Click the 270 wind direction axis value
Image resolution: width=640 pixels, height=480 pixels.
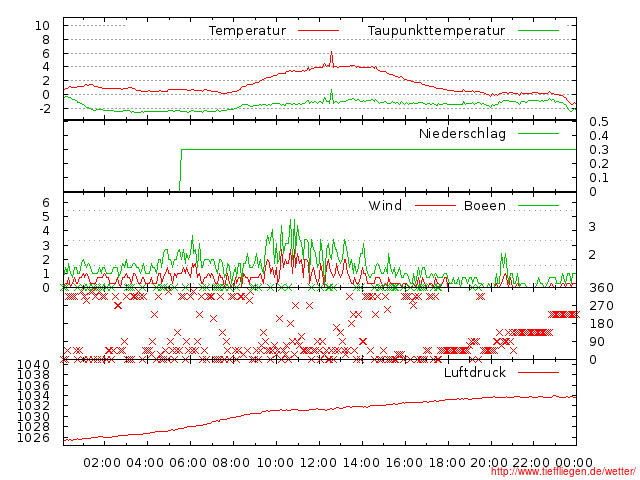click(x=601, y=306)
